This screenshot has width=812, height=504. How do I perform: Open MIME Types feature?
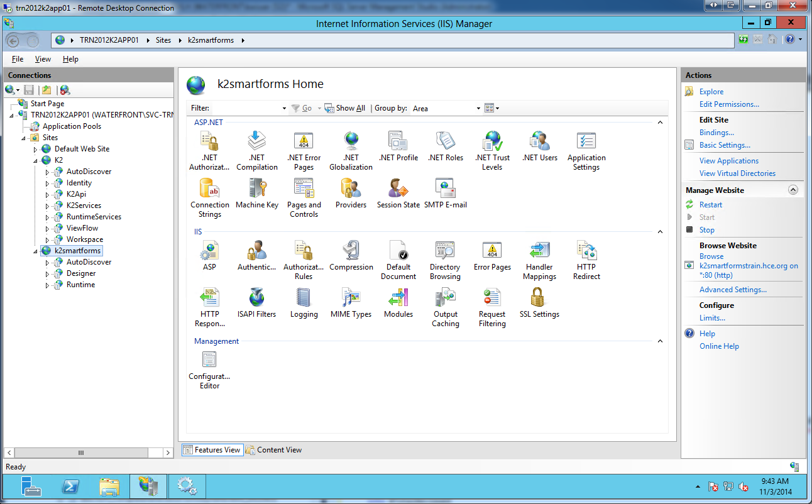coord(351,303)
